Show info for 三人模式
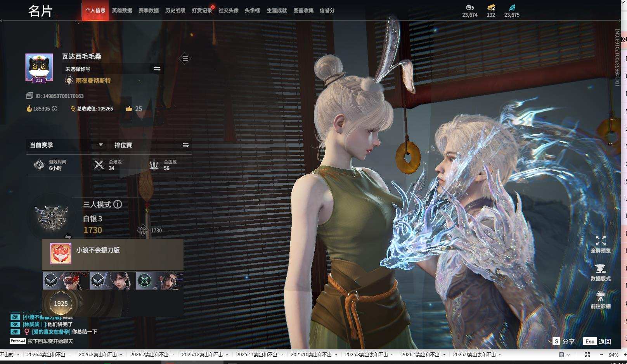This screenshot has width=627, height=364. pos(118,204)
